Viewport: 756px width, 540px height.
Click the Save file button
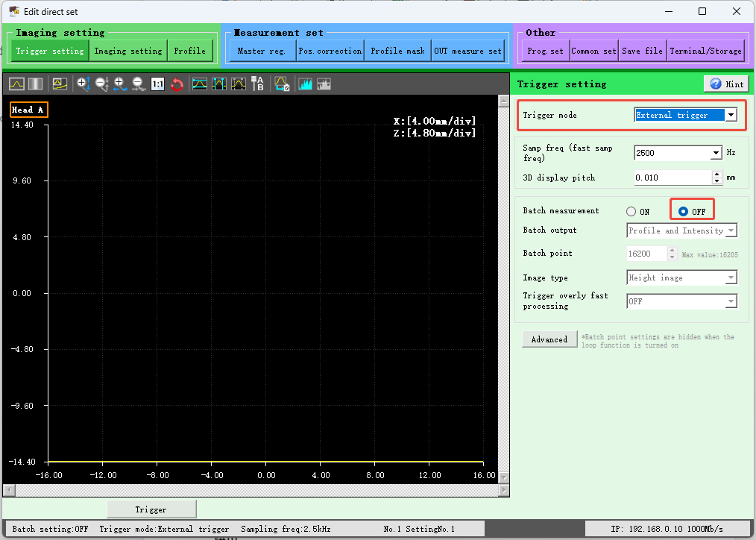(642, 51)
